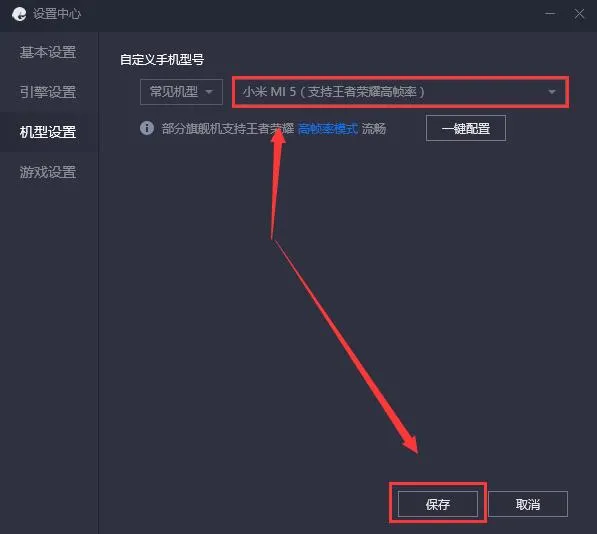Click the info icon beside flagship hint

[x=147, y=128]
